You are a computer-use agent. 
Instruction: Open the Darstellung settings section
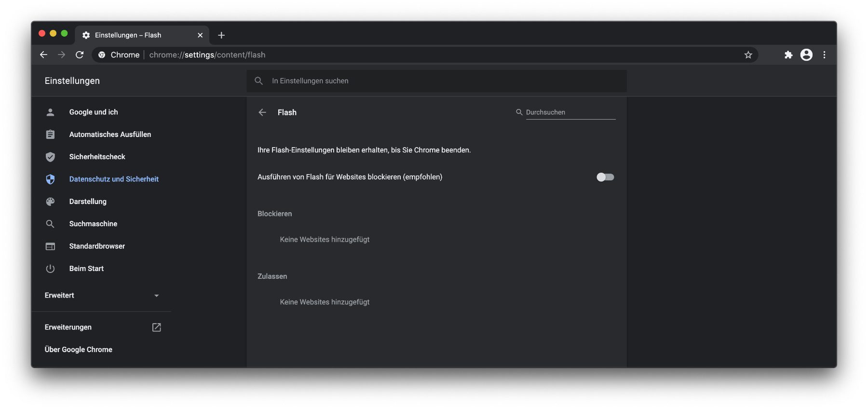88,202
